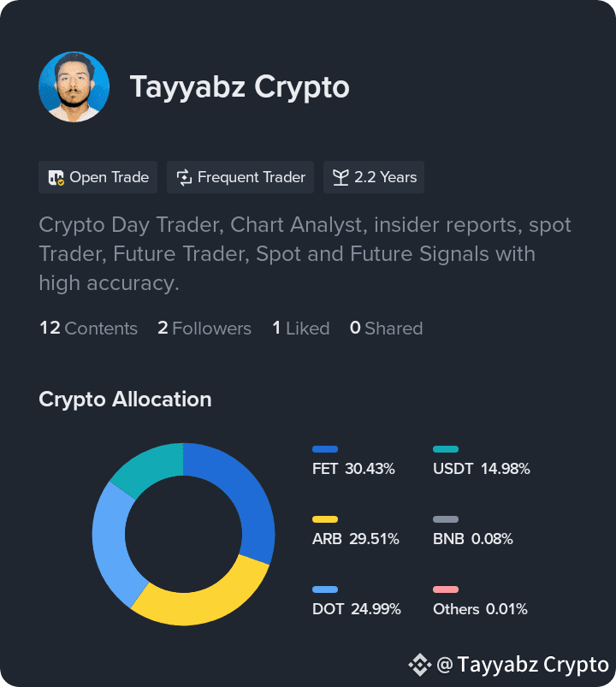Click the Tayyabz Crypto profile avatar
Viewport: 616px width, 687px height.
click(x=74, y=86)
